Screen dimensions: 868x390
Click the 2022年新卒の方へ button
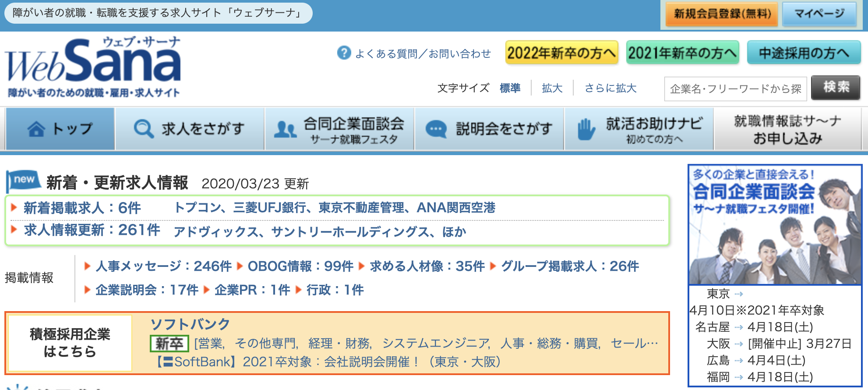pos(562,53)
